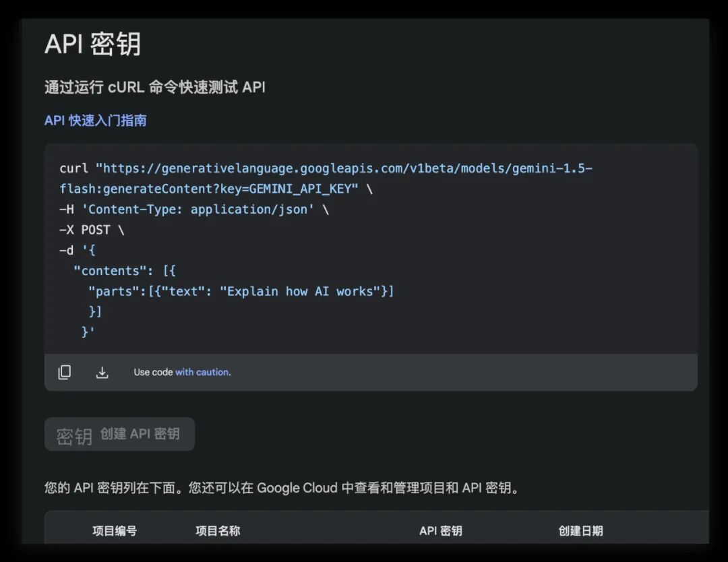Click the API 密钥 column header
This screenshot has height=562, width=728.
coord(441,530)
